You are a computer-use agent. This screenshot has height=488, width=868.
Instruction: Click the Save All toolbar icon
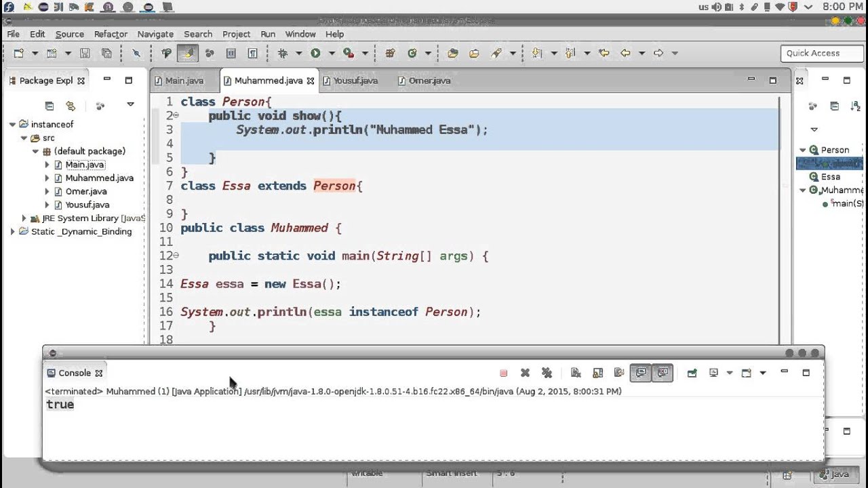[x=106, y=53]
